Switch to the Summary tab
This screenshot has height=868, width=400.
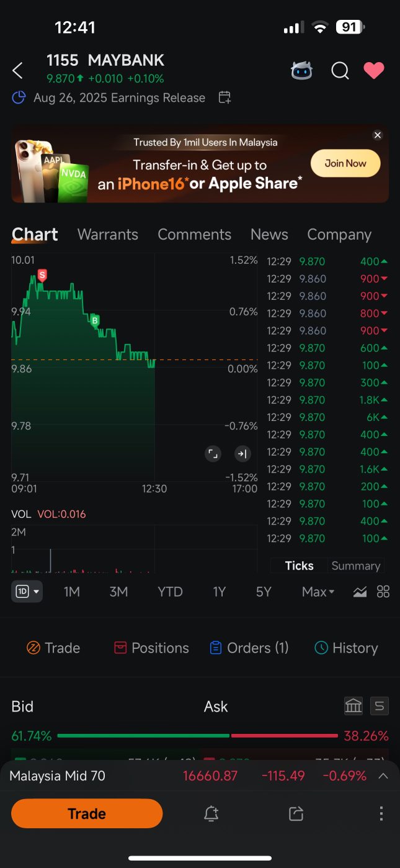tap(356, 566)
